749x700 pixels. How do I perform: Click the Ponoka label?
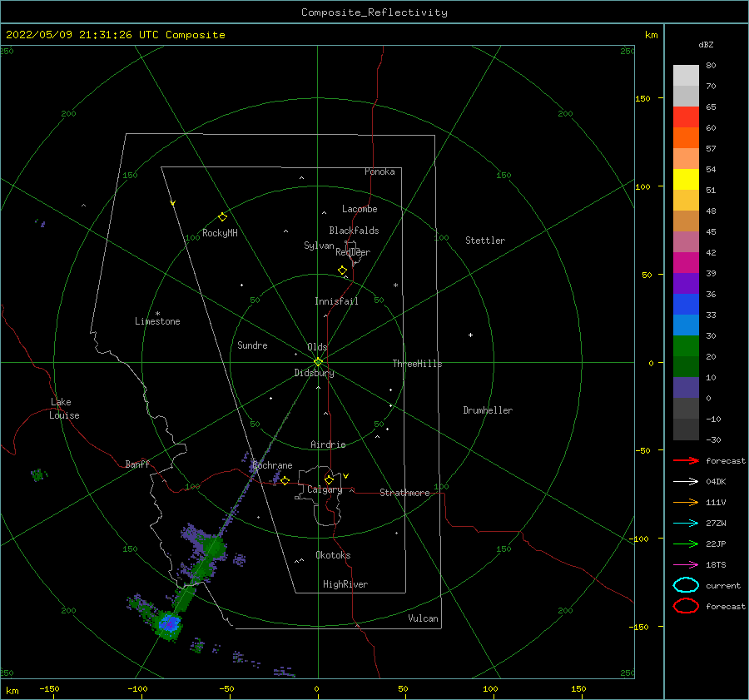pos(379,171)
